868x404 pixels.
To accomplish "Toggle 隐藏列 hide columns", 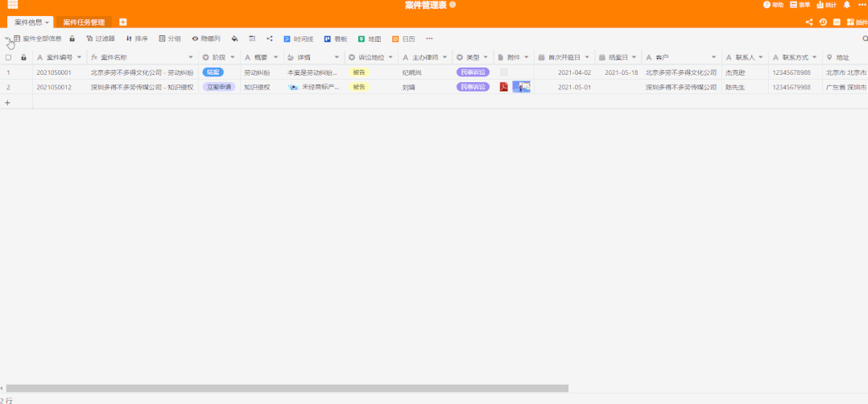I will [206, 39].
